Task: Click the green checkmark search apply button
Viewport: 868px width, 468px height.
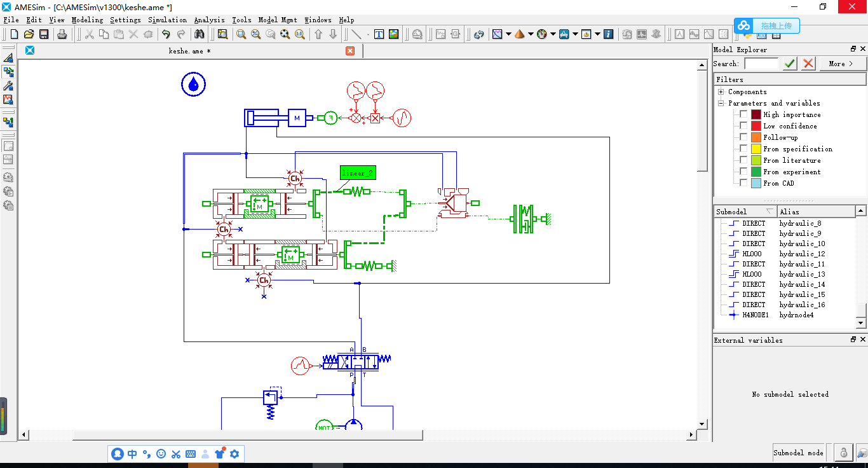Action: click(x=790, y=64)
